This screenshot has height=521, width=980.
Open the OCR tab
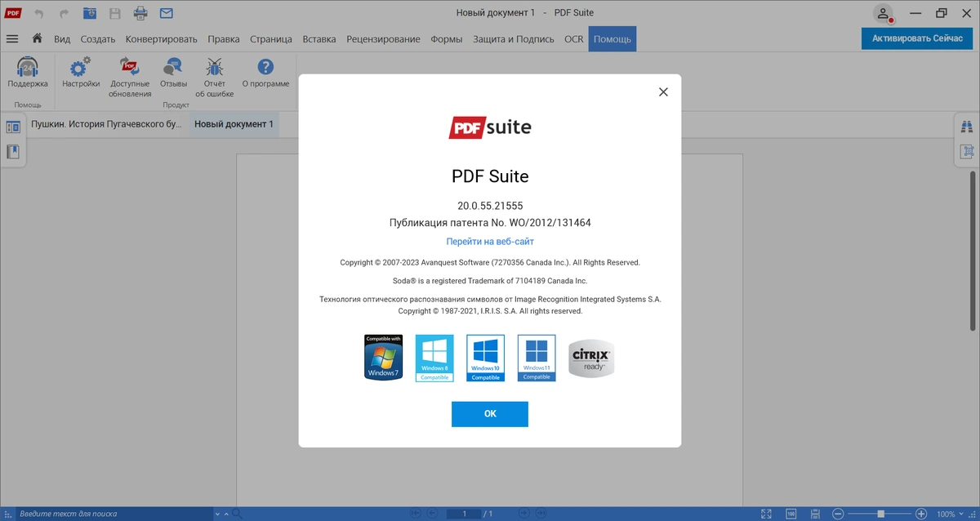tap(574, 39)
